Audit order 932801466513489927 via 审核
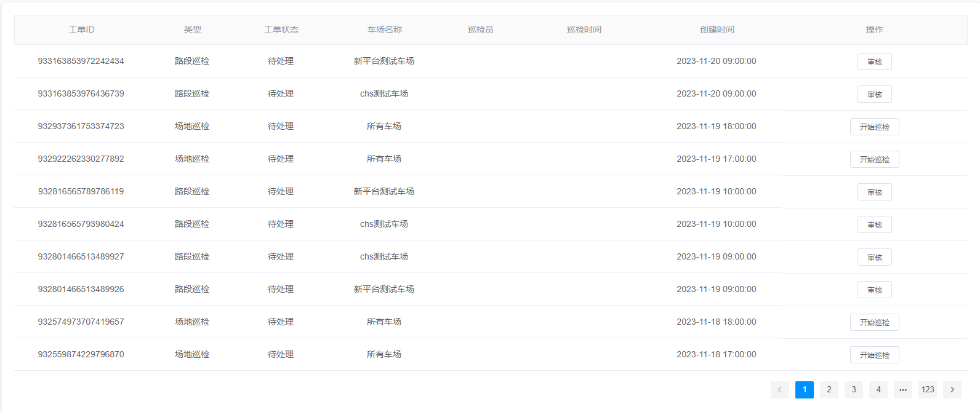Image resolution: width=980 pixels, height=412 pixels. pyautogui.click(x=874, y=257)
